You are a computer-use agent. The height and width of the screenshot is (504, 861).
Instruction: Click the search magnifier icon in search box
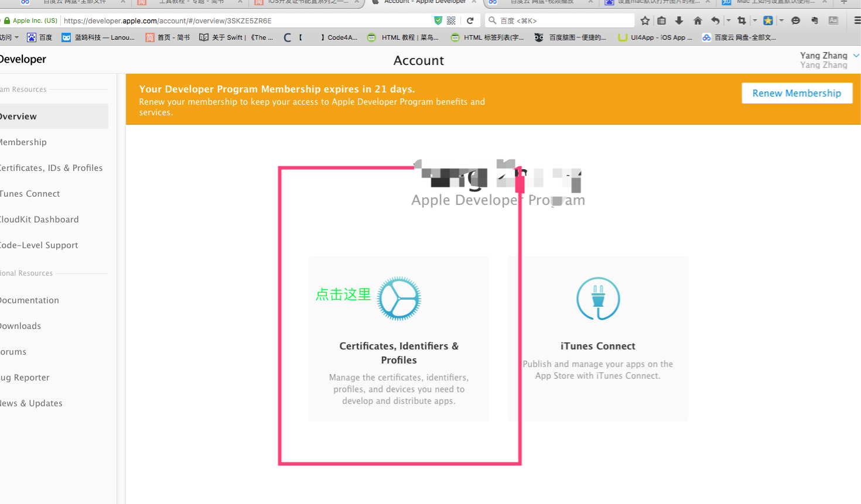click(493, 20)
